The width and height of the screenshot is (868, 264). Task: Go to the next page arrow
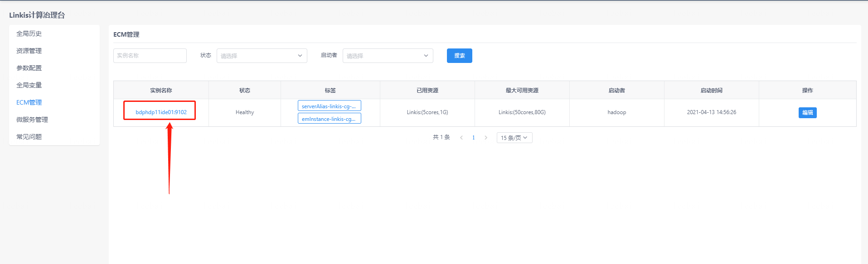click(x=486, y=138)
